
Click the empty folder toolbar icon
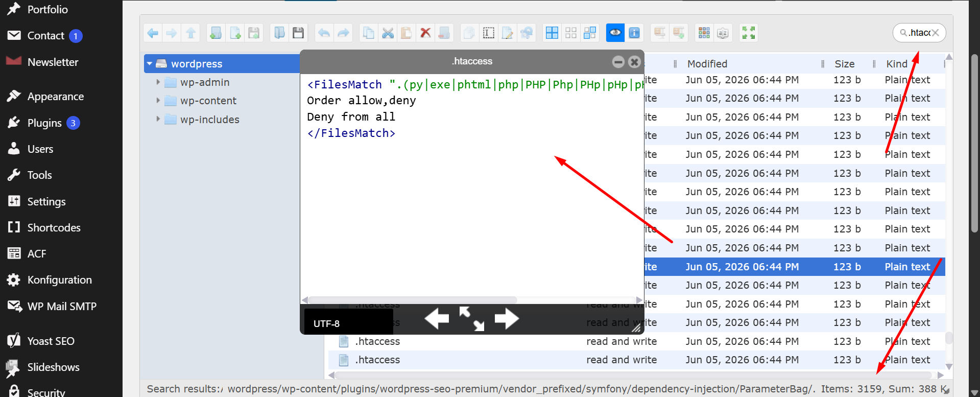(x=444, y=33)
